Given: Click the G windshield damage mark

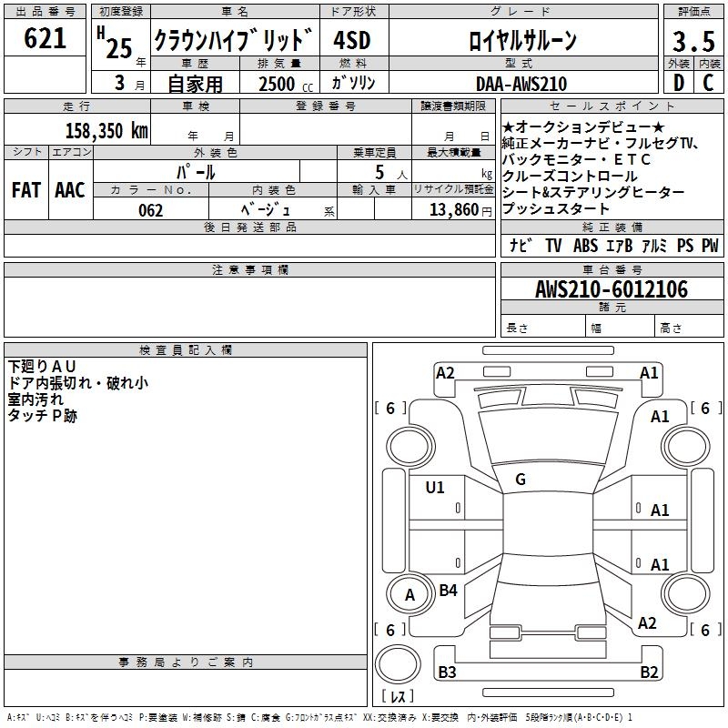Looking at the screenshot, I should 520,480.
